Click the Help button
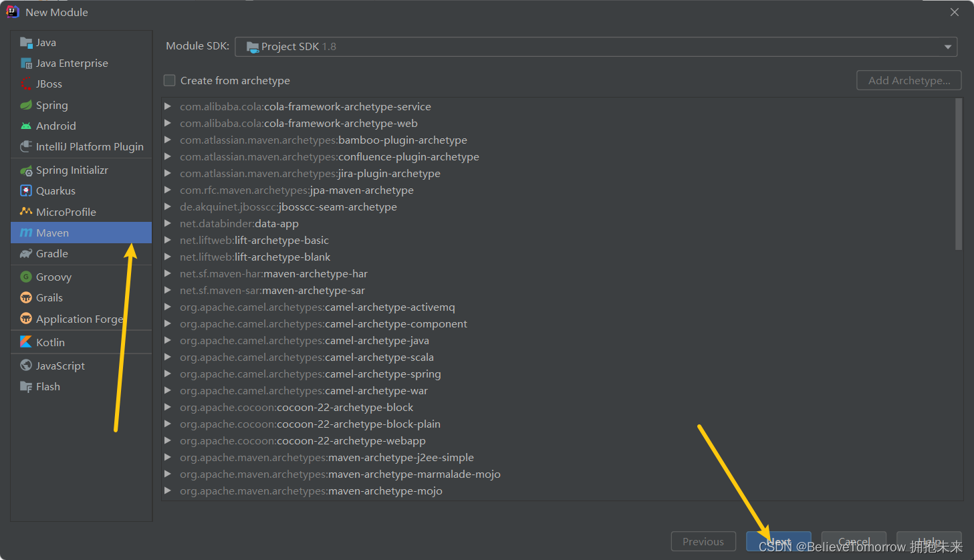The width and height of the screenshot is (974, 560). pos(929,541)
